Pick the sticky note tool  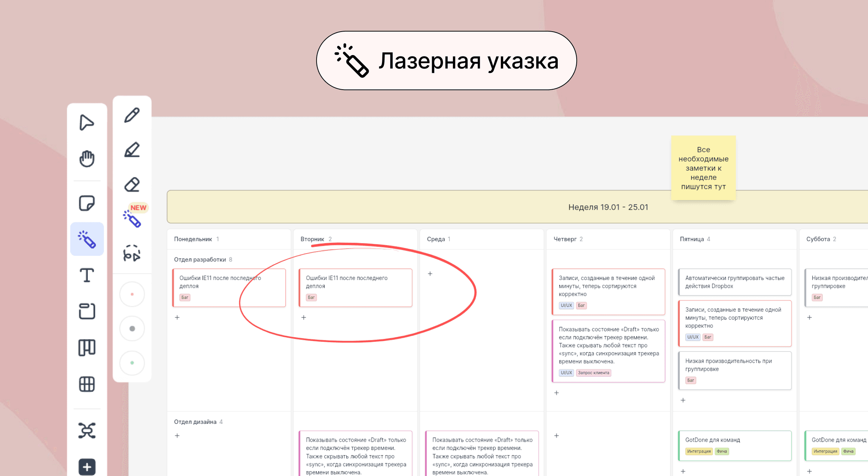(x=87, y=203)
